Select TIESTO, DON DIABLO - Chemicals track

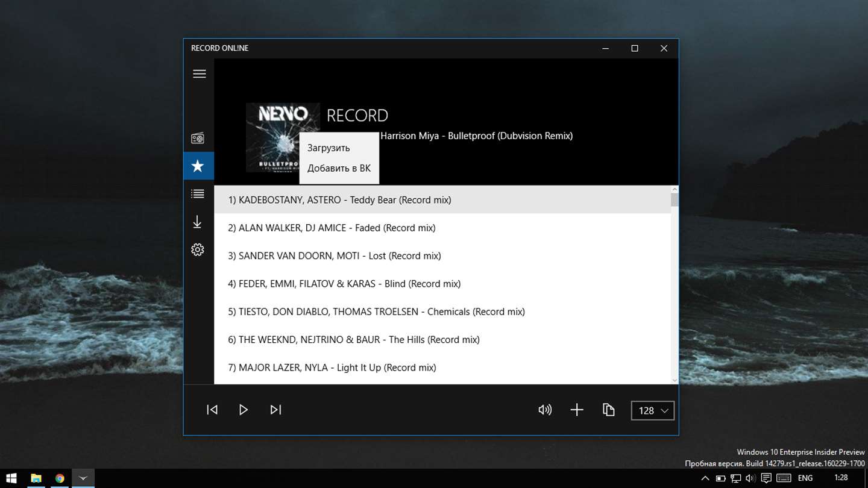click(x=442, y=311)
